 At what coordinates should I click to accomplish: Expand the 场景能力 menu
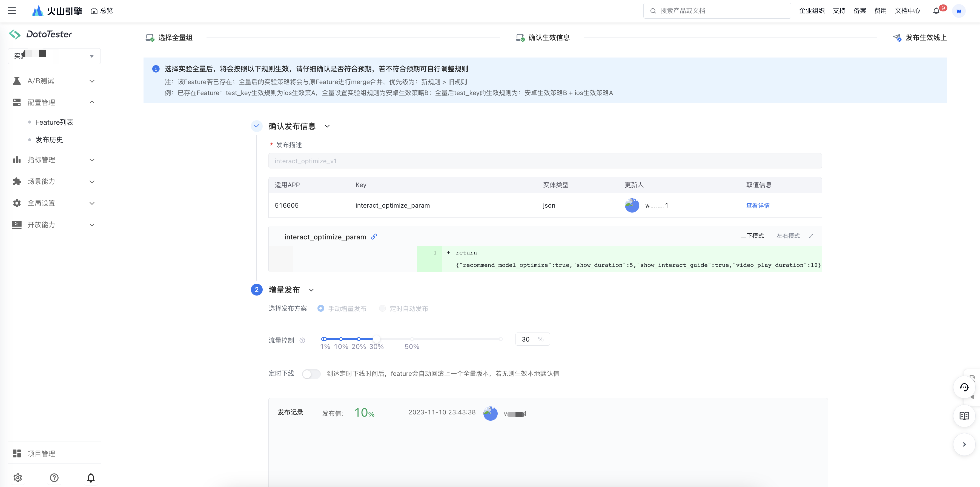pyautogui.click(x=92, y=182)
